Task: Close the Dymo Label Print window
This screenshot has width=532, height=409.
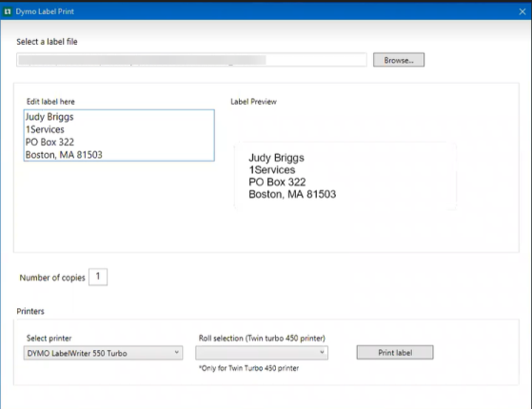Action: click(x=522, y=11)
